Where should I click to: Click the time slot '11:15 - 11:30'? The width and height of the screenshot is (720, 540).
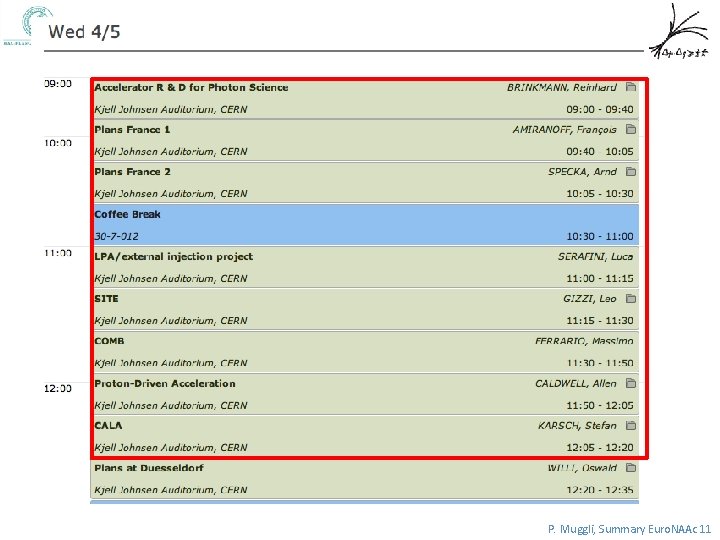coord(600,321)
